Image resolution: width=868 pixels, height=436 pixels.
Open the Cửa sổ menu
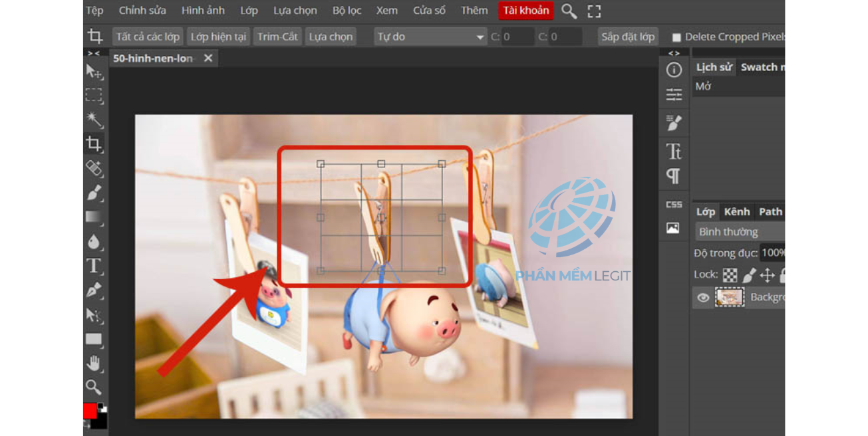point(429,11)
